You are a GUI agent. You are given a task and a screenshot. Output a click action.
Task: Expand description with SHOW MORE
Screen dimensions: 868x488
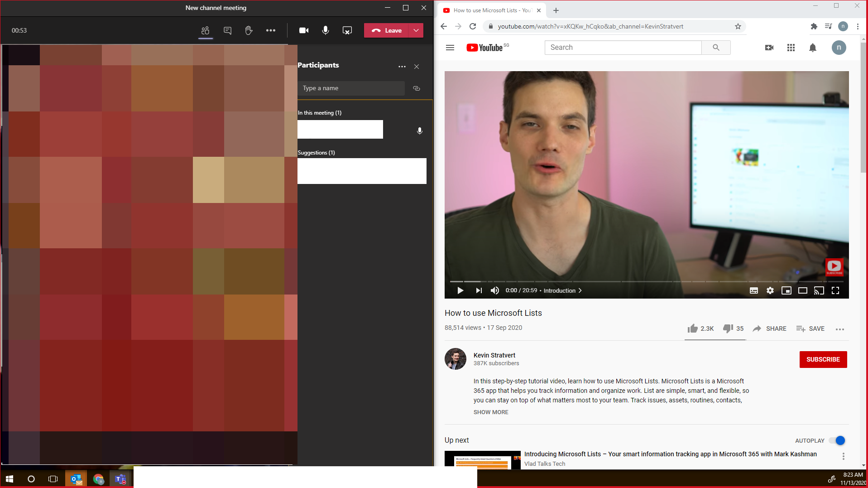click(491, 412)
